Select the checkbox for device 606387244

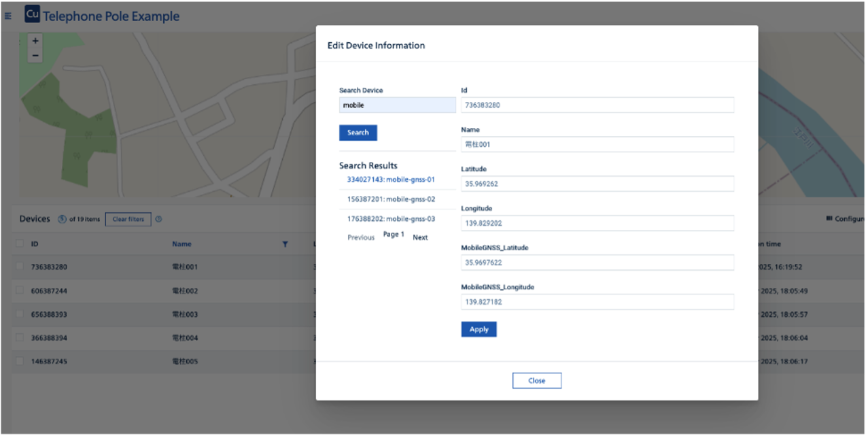20,290
